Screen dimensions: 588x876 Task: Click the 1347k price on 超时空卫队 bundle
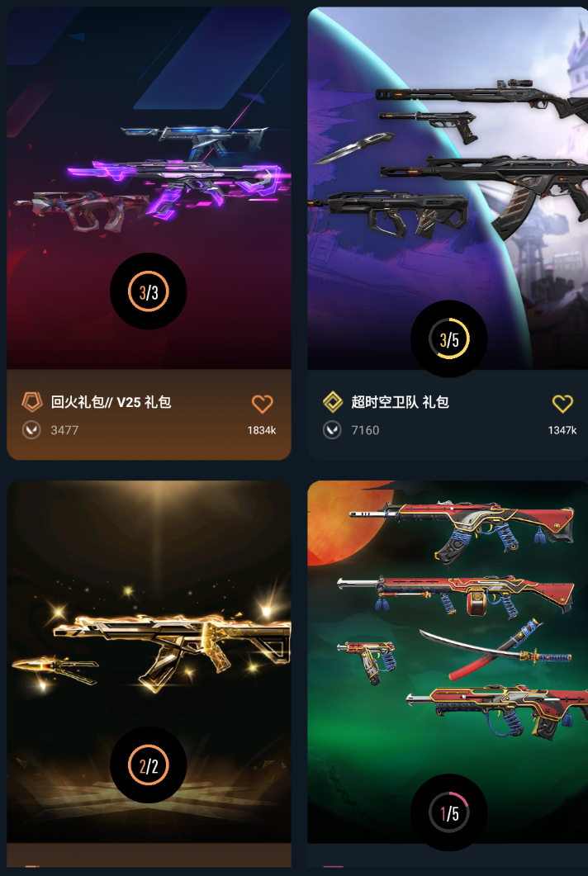[x=562, y=430]
